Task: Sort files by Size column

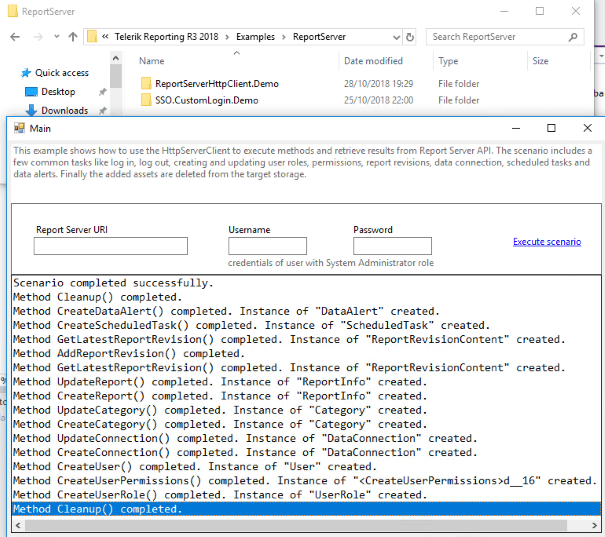Action: pos(540,61)
